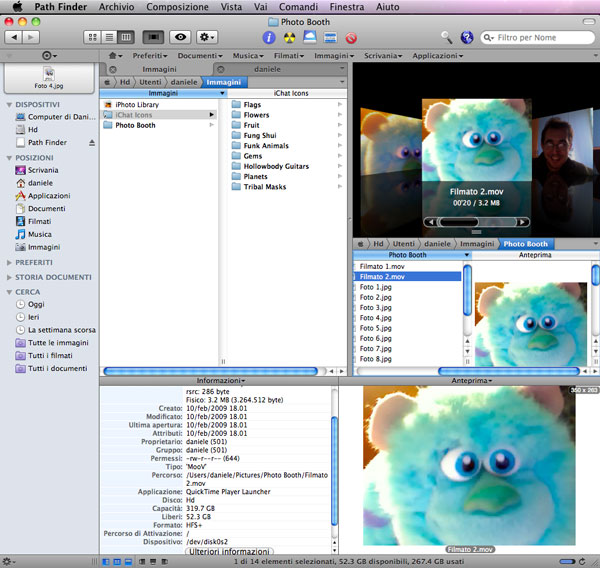Open the gear menu in the status bar

tap(8, 561)
